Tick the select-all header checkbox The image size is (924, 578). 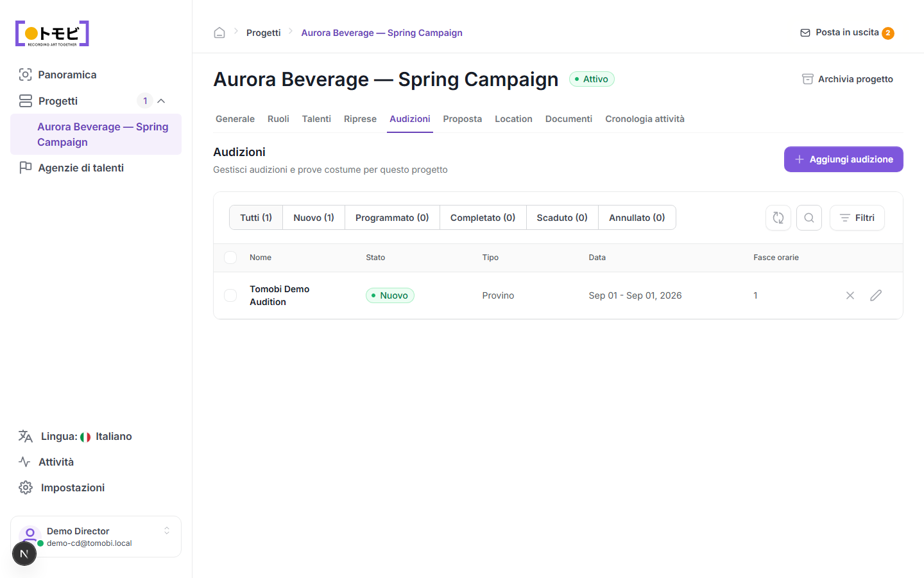[x=230, y=258]
